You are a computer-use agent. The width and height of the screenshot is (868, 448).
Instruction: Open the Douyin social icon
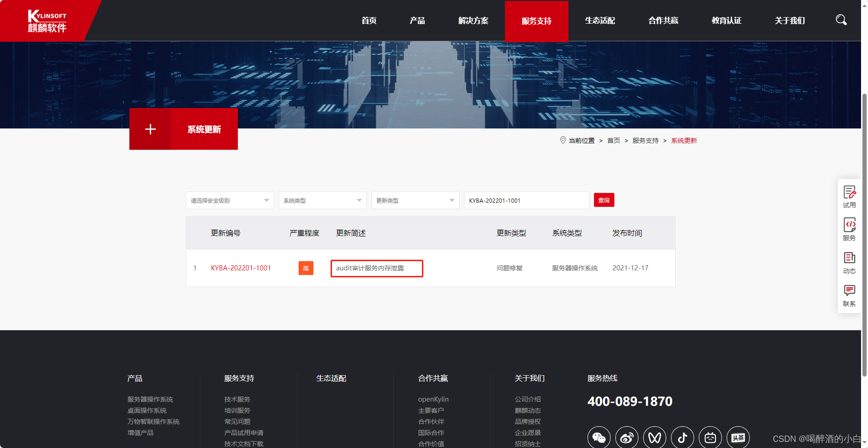click(682, 436)
